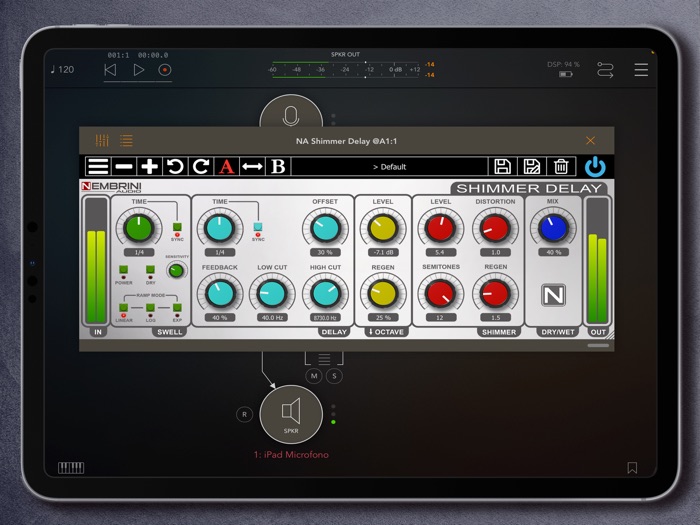This screenshot has width=700, height=525.
Task: Redo the last change
Action: pyautogui.click(x=201, y=167)
